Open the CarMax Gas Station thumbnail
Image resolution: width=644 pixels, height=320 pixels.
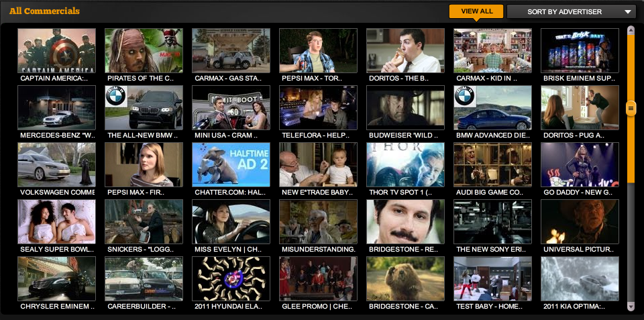231,50
